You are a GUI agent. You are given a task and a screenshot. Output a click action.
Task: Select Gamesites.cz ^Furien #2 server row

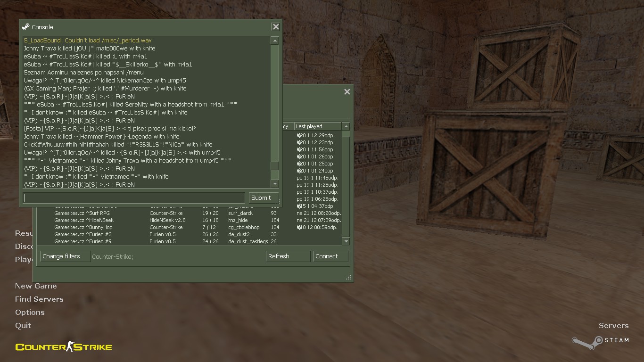click(83, 234)
